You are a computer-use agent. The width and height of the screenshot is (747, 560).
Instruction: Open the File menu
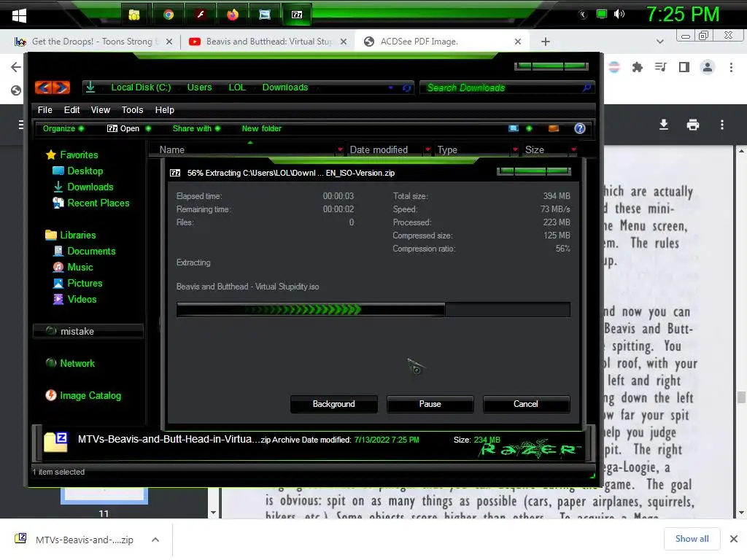(x=44, y=110)
